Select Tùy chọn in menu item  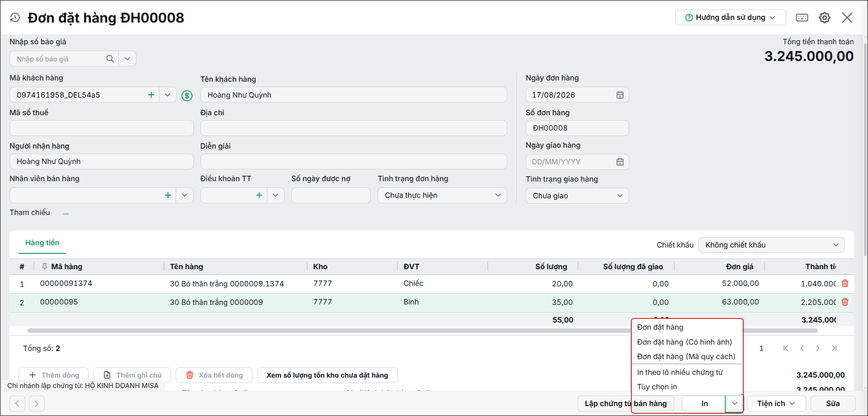(x=657, y=387)
